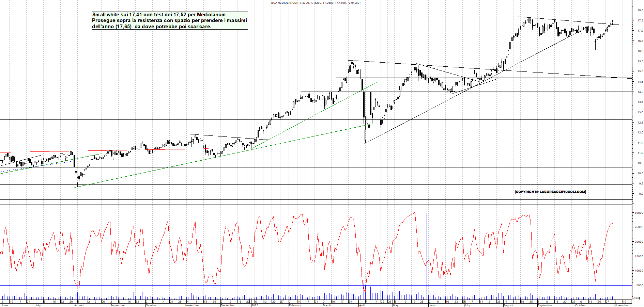Select the August label on the time axis
The height and width of the screenshot is (307, 644).
(78, 306)
